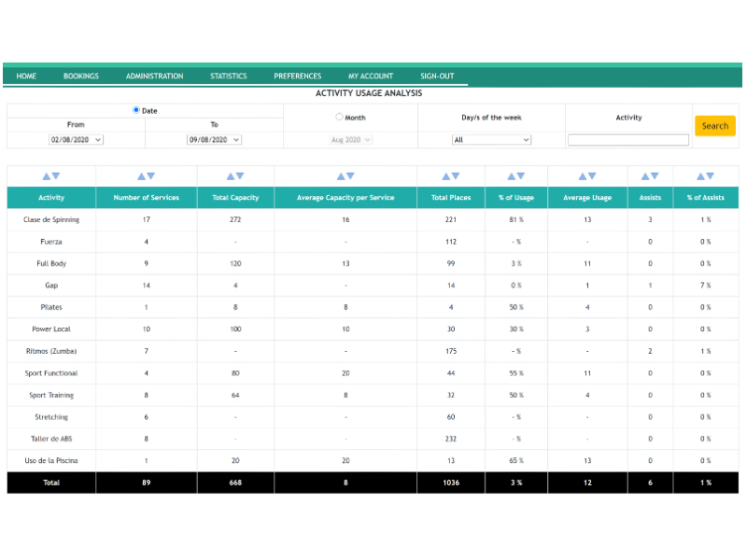The image size is (747, 560).
Task: Open the Statistics menu
Action: (x=229, y=77)
